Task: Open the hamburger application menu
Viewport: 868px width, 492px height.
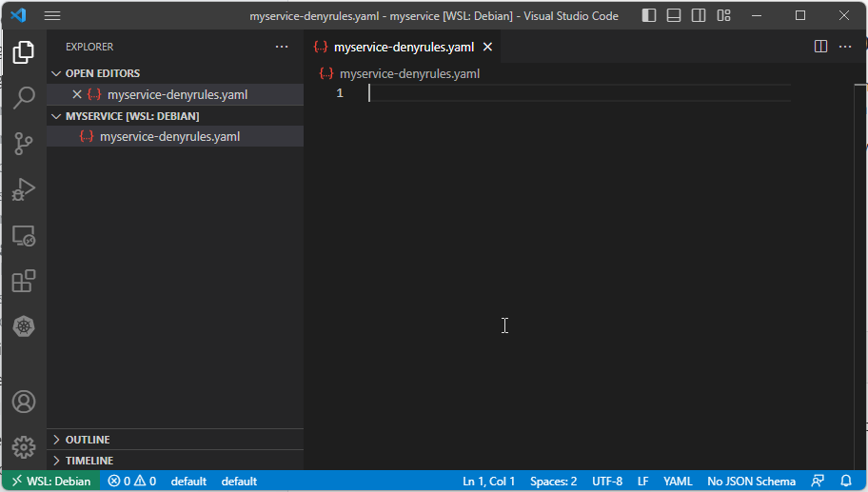Action: tap(52, 16)
